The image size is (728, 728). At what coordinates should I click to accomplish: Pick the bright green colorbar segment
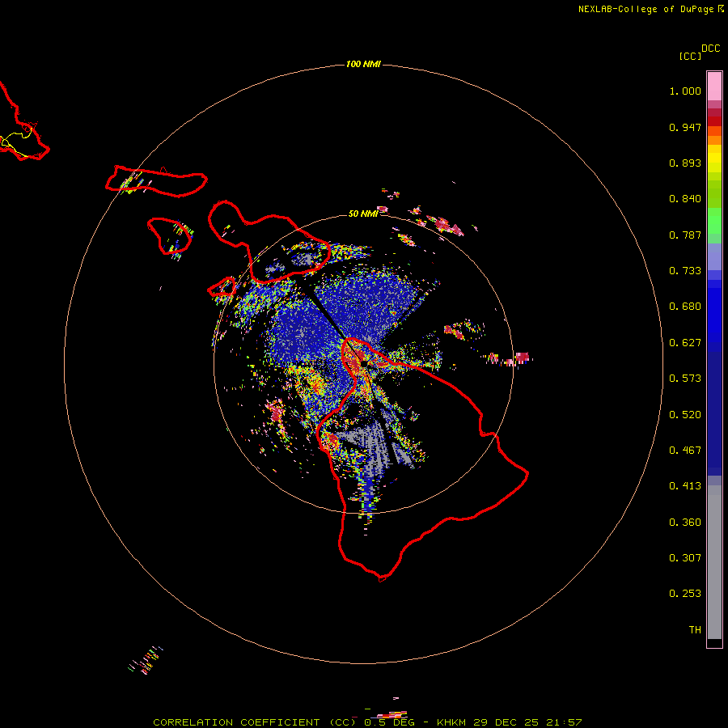(714, 221)
